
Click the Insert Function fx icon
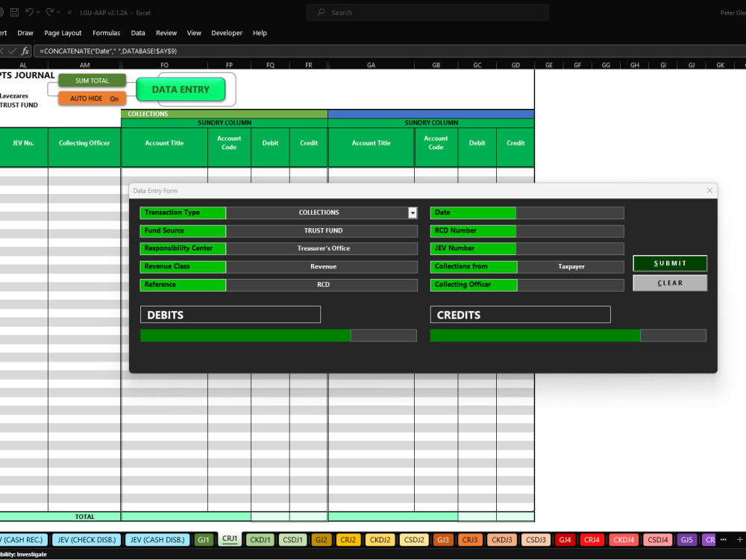click(x=26, y=51)
